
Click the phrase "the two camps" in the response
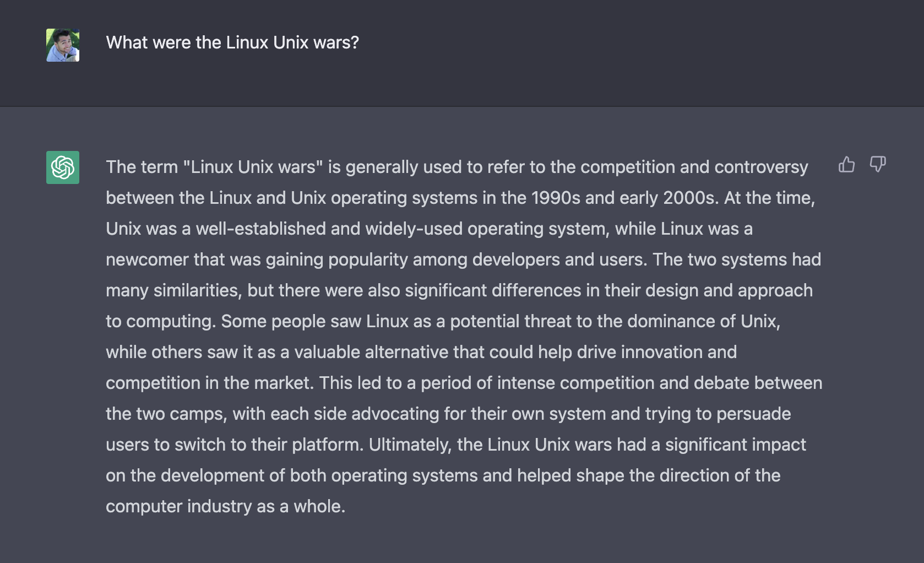point(166,414)
